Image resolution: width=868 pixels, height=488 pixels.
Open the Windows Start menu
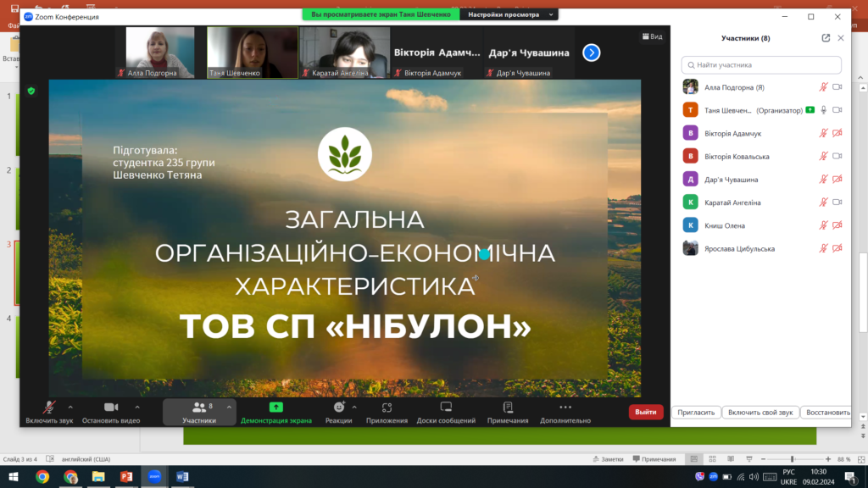(x=14, y=476)
